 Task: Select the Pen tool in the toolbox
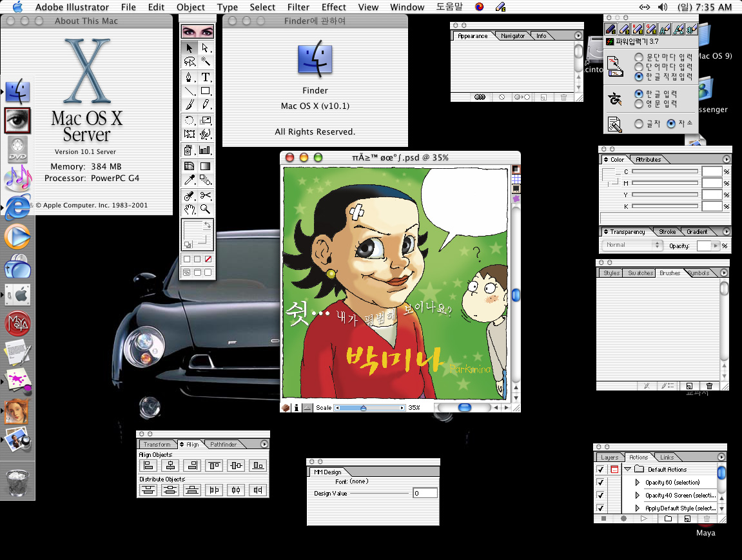coord(190,77)
